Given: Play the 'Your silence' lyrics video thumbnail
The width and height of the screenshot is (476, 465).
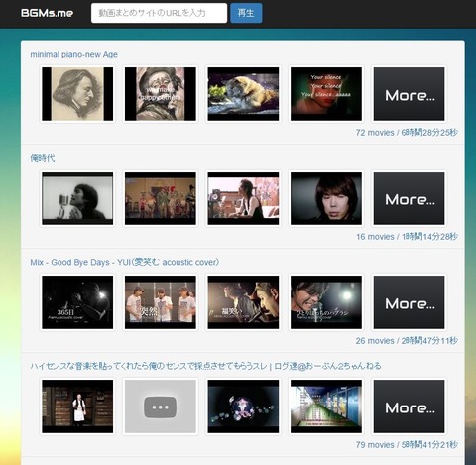Looking at the screenshot, I should pos(326,94).
